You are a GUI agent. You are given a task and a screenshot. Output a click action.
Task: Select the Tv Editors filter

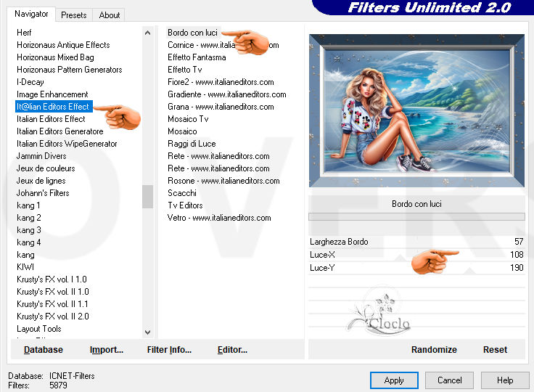tap(185, 205)
